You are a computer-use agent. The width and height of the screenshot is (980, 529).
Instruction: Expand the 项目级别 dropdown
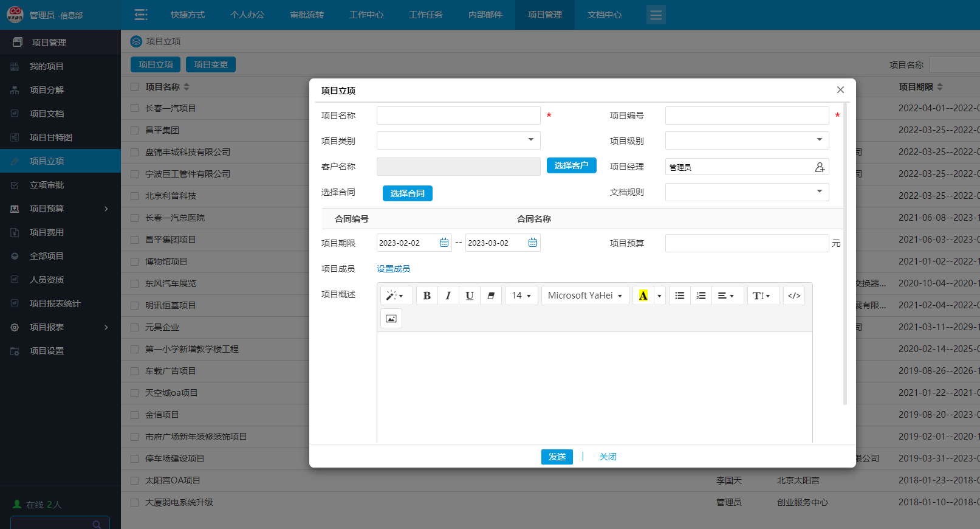(x=747, y=140)
